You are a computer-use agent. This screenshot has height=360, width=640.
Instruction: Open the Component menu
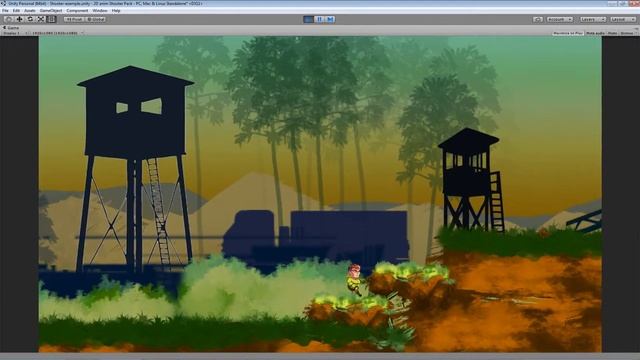pos(77,11)
